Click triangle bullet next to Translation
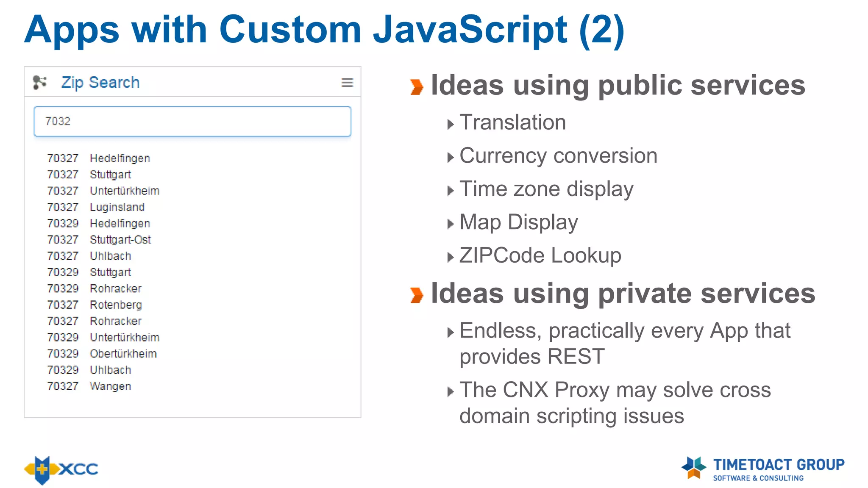This screenshot has height=488, width=868. tap(450, 125)
